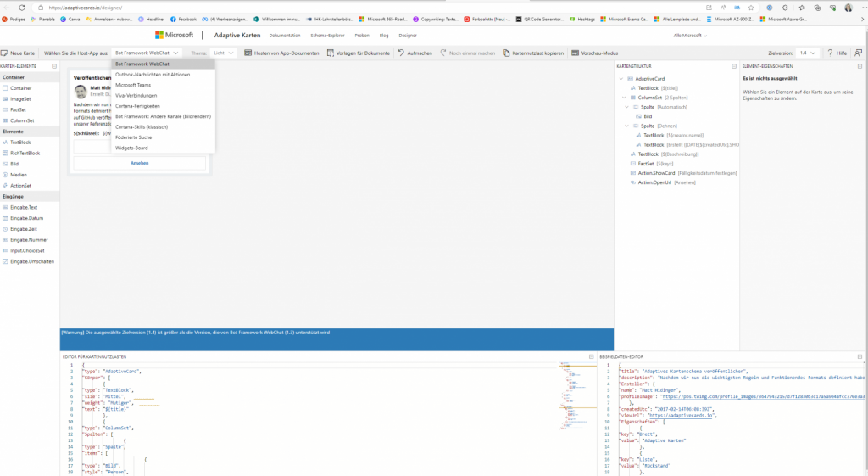This screenshot has width=868, height=476.
Task: Open the Proben nav link
Action: [x=362, y=36]
